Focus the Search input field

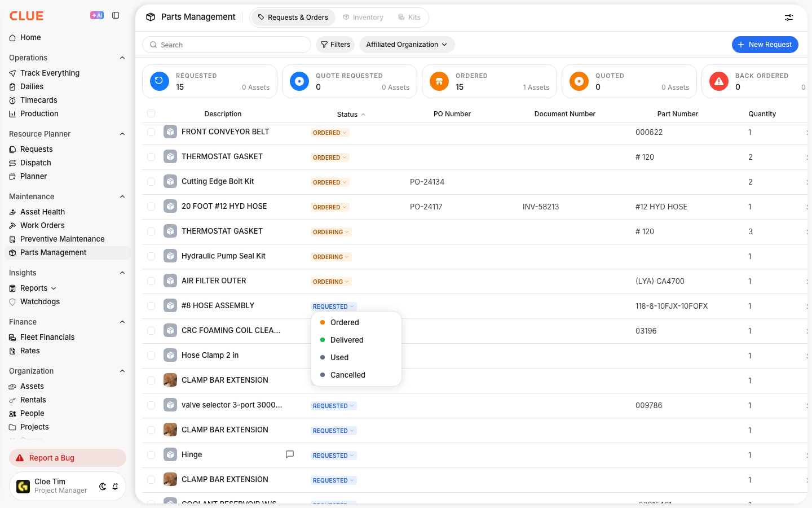[x=227, y=45]
